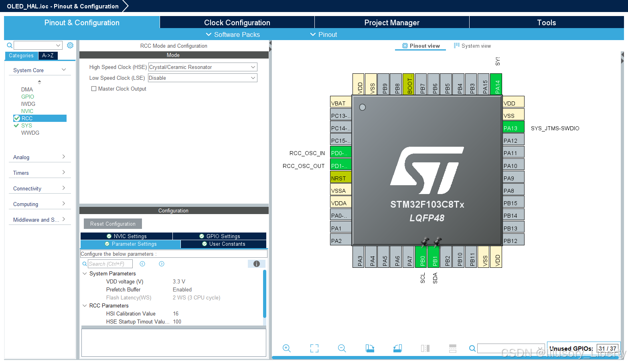Switch to Project Manager tab
This screenshot has height=364, width=628.
click(x=392, y=22)
